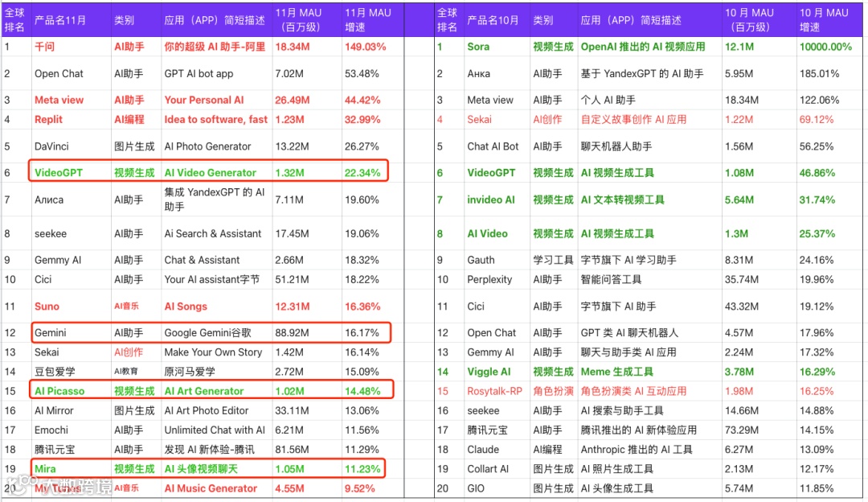Image resolution: width=868 pixels, height=502 pixels.
Task: Select the '学习工具' category cell
Action: coord(553,260)
